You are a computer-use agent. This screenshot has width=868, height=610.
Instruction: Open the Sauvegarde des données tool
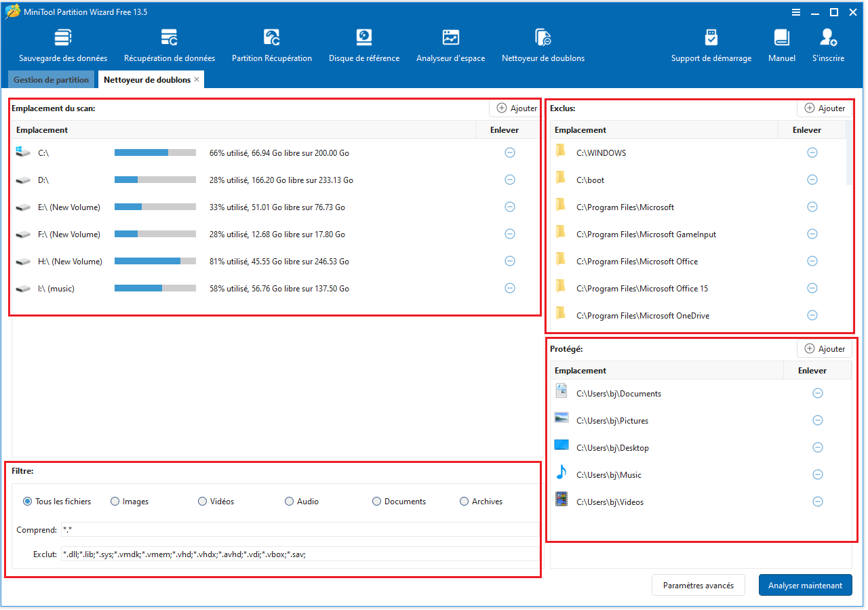pos(63,44)
